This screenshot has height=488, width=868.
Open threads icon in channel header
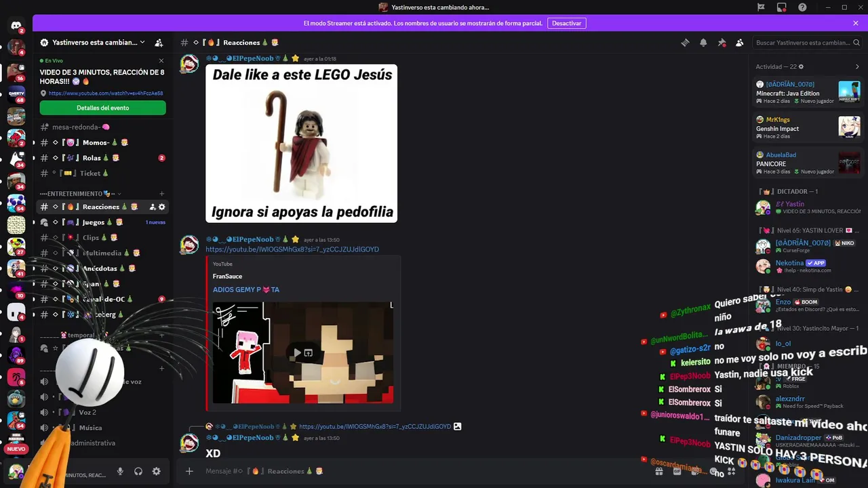tap(685, 43)
